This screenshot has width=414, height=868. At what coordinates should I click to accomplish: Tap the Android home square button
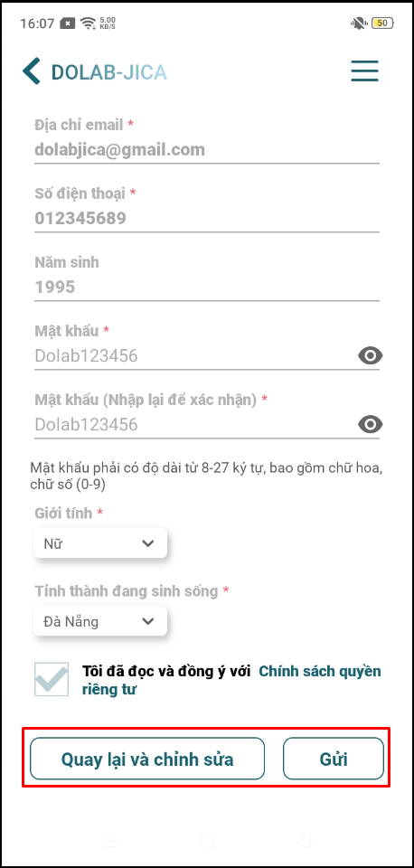click(208, 842)
